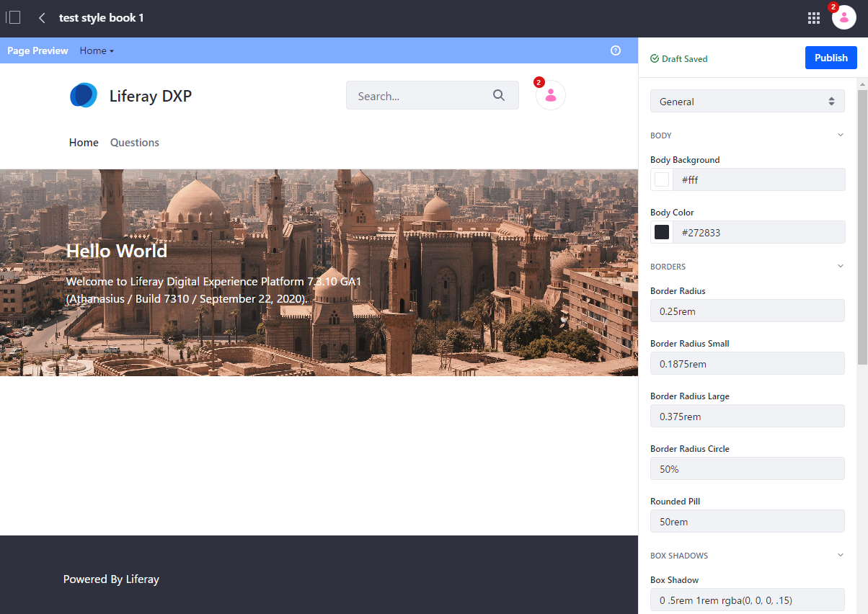Viewport: 868px width, 614px height.
Task: Open the Home page preview dropdown
Action: (97, 50)
